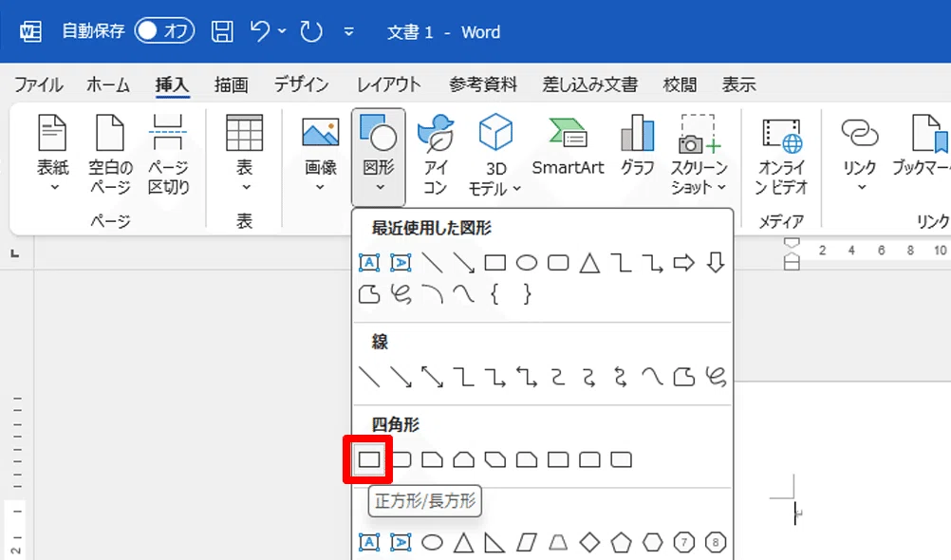
Task: Select the left brace shape
Action: (x=494, y=294)
